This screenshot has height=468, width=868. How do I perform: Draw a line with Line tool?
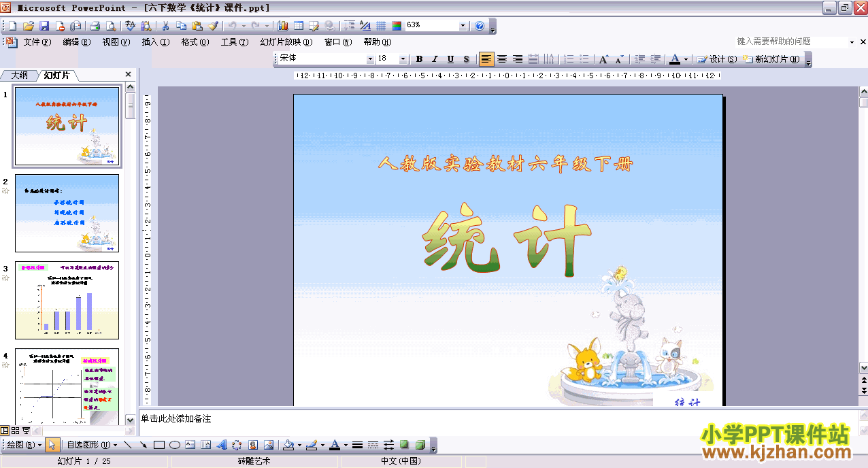point(127,445)
